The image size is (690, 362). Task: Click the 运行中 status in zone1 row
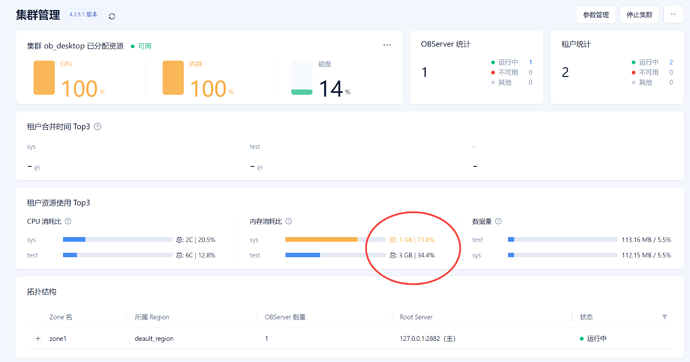pyautogui.click(x=597, y=339)
